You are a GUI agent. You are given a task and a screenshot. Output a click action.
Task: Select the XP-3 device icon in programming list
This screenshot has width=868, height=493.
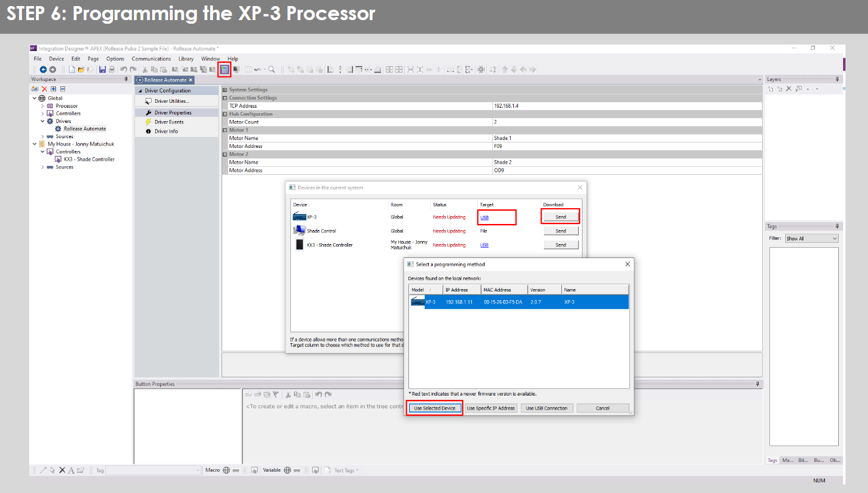(x=418, y=302)
